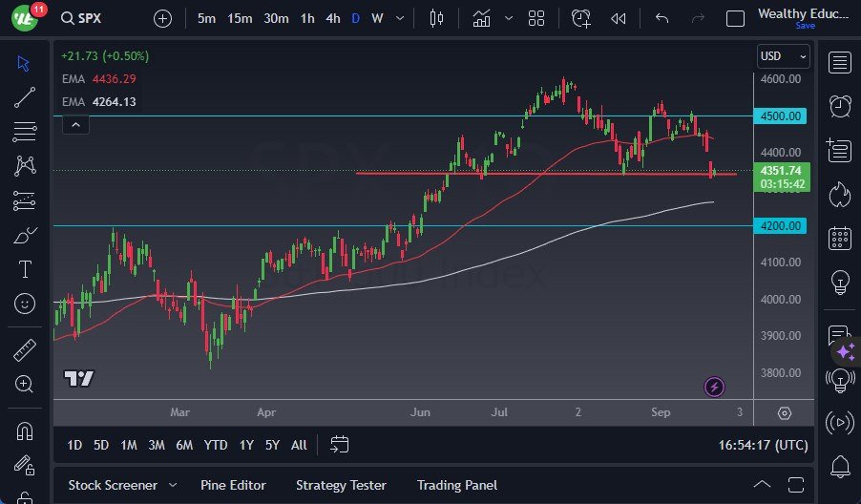Toggle magnet mode on the left toolbar
The image size is (861, 504).
click(x=25, y=430)
